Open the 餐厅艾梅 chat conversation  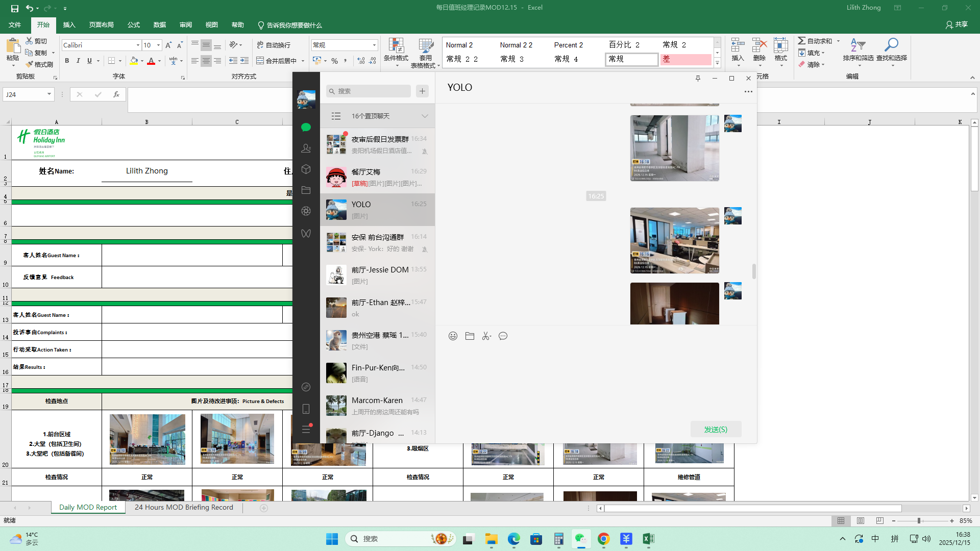tap(378, 177)
